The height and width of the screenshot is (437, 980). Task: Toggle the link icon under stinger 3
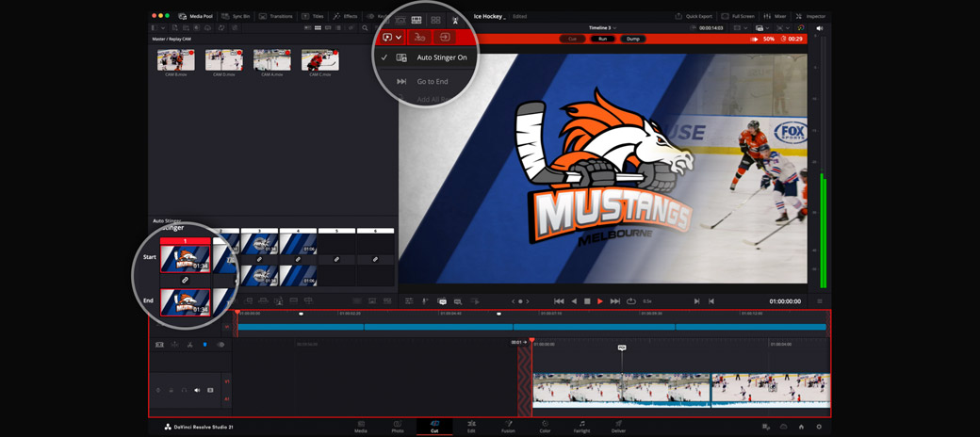click(x=259, y=259)
